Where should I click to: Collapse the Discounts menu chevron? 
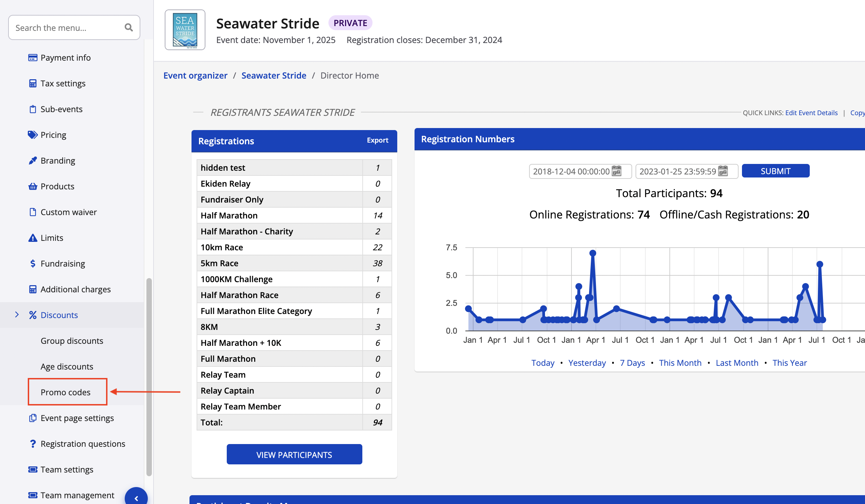point(17,315)
